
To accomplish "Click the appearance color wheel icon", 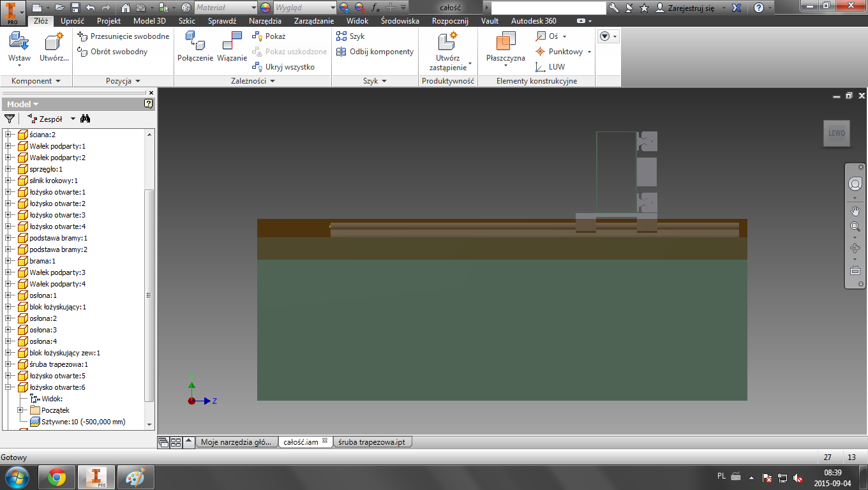I will pos(266,8).
